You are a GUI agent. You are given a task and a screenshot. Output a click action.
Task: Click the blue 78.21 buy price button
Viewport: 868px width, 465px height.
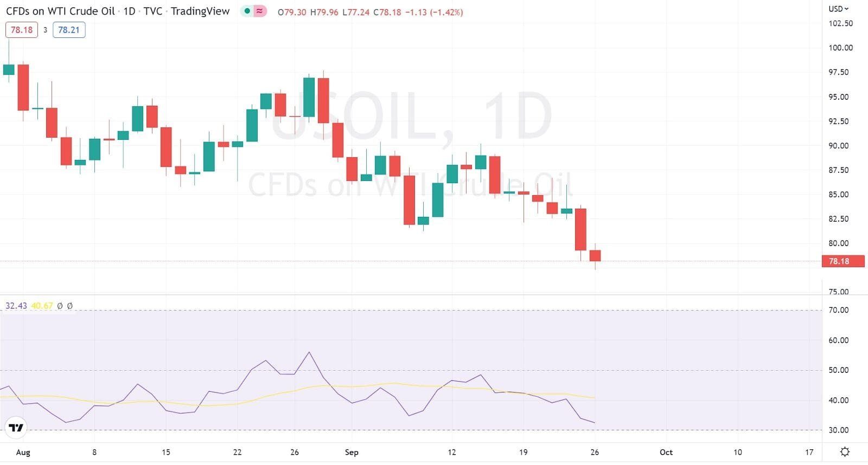pos(69,30)
